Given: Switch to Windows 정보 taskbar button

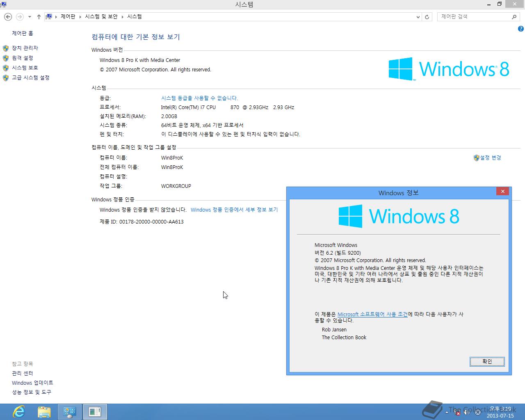Looking at the screenshot, I should 95,412.
